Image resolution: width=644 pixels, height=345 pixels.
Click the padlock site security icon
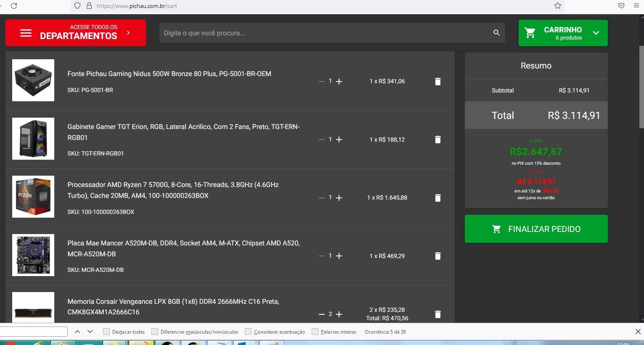(89, 6)
